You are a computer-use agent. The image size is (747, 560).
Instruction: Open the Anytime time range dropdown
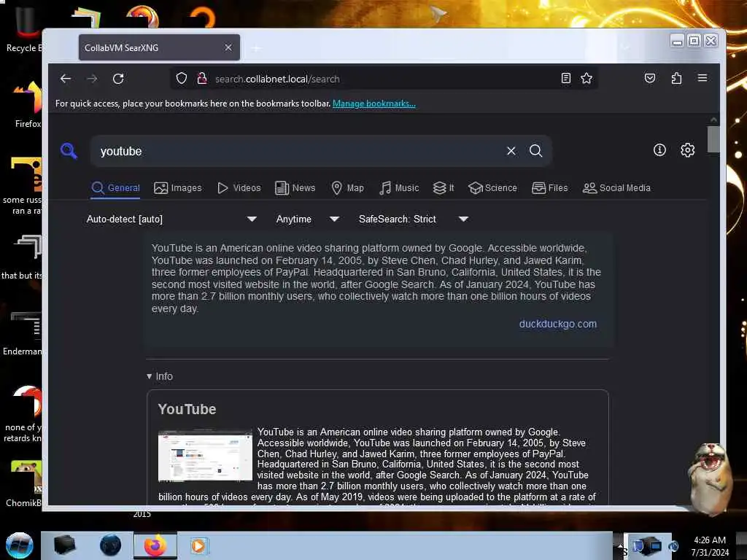[308, 219]
